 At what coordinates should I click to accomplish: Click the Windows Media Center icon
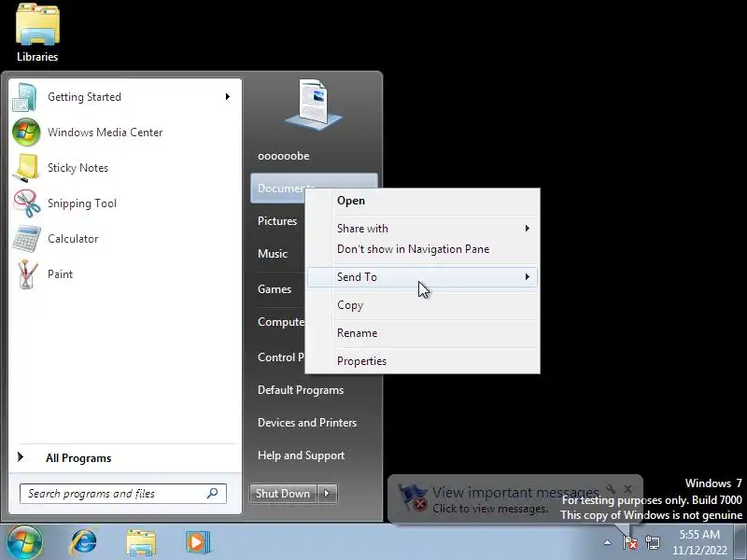26,133
